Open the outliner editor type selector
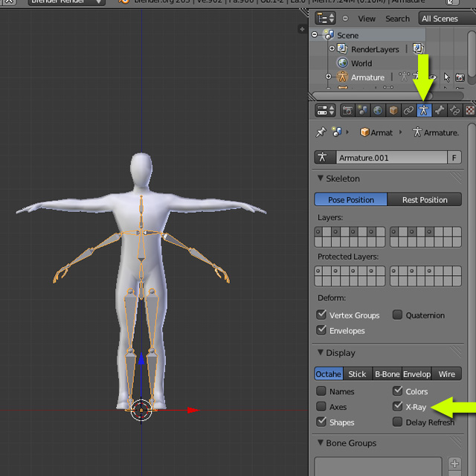Image resolution: width=476 pixels, height=476 pixels. point(325,18)
